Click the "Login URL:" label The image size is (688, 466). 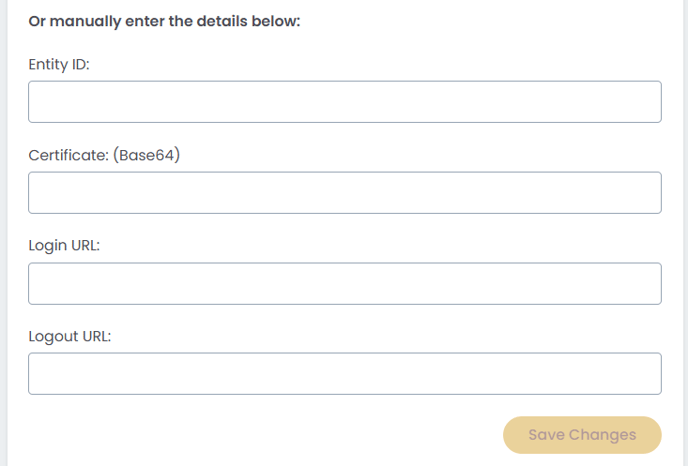(64, 246)
